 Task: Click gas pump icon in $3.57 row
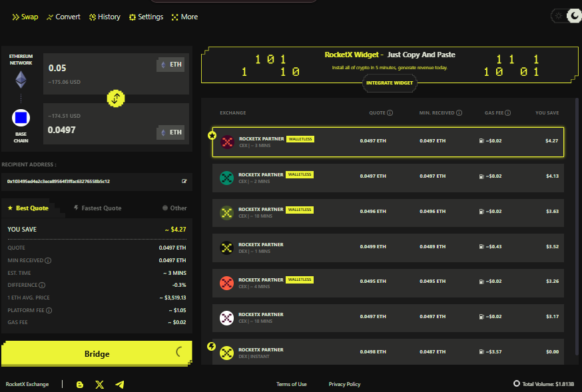coord(481,351)
